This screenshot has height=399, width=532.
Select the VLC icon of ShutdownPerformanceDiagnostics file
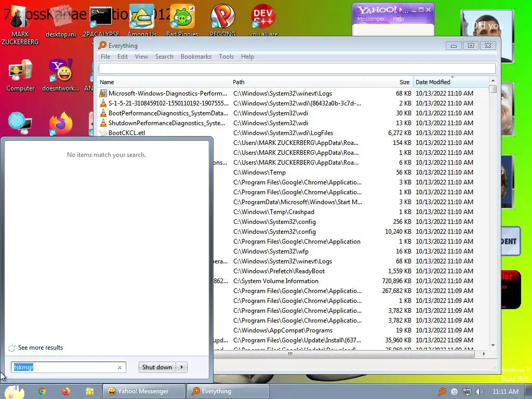pos(103,123)
